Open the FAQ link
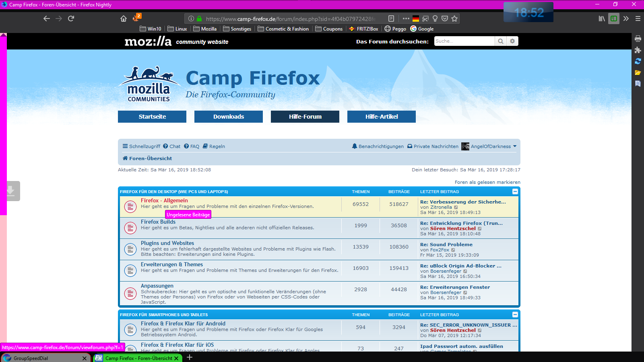Screen dimensions: 644x362 pos(192,146)
